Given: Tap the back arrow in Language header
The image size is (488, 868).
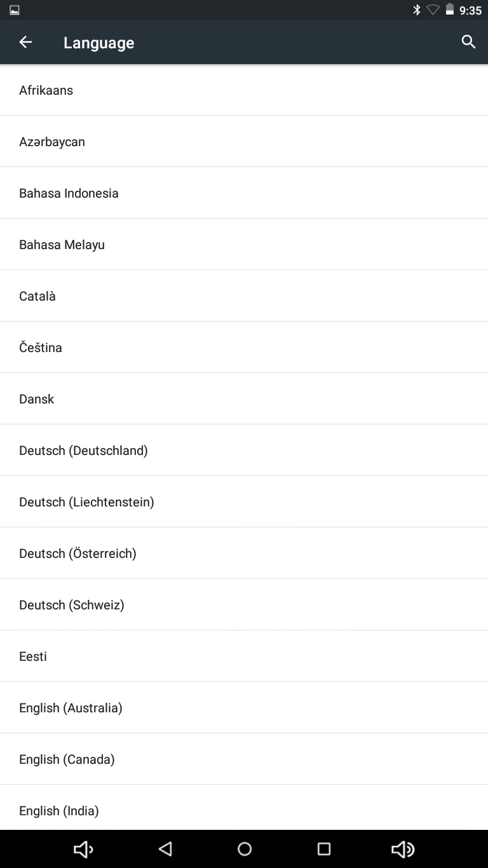Looking at the screenshot, I should (x=25, y=43).
